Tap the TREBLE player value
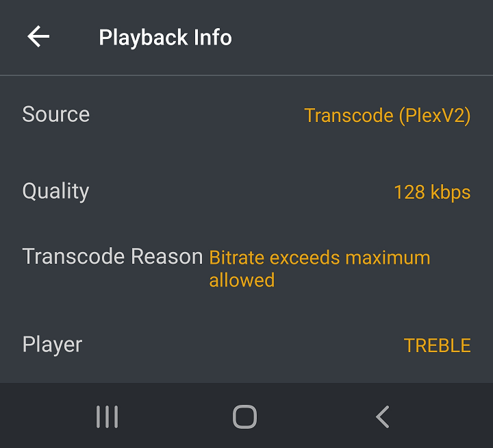 point(437,345)
